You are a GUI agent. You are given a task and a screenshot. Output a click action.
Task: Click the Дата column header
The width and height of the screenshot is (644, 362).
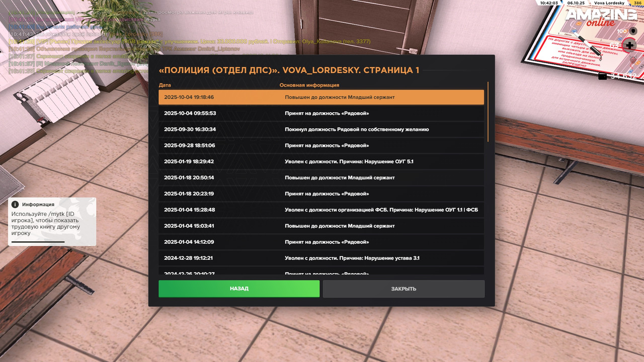[x=167, y=85]
